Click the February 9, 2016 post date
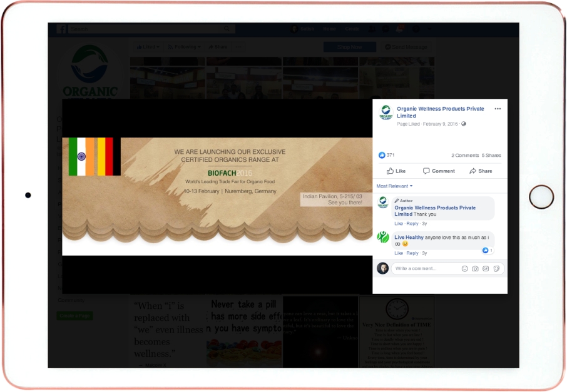The image size is (567, 392). point(440,124)
